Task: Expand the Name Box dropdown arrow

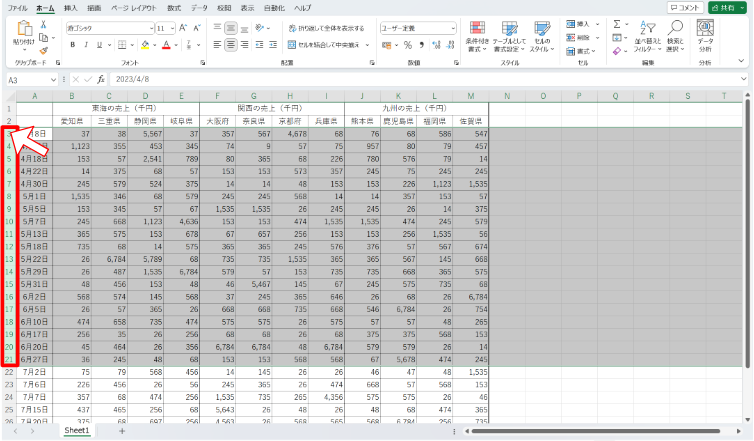Action: (53, 80)
